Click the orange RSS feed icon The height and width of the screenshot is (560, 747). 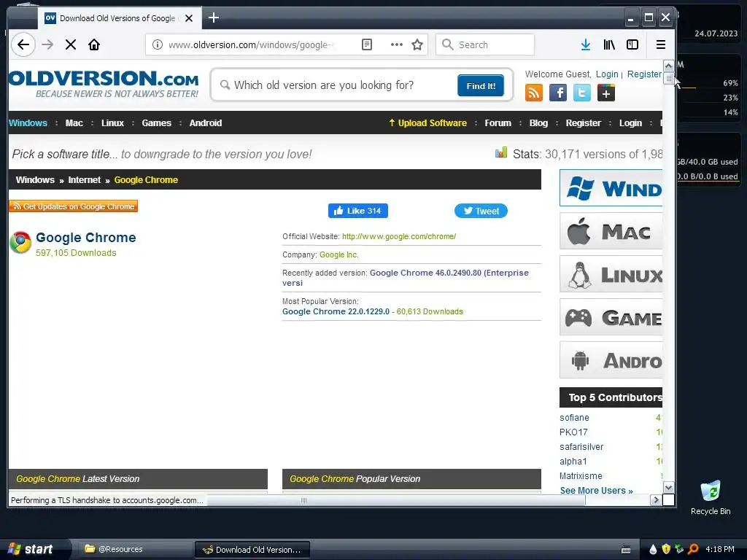coord(533,93)
